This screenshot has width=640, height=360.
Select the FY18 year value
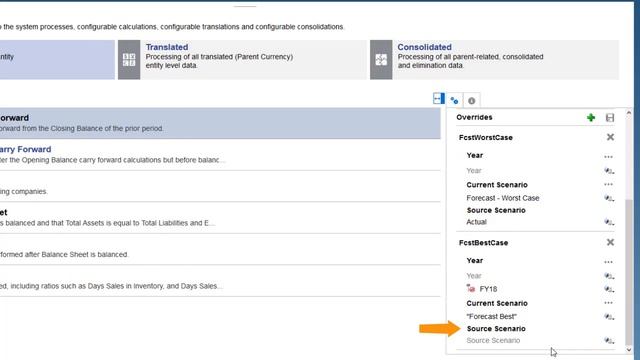pos(488,289)
